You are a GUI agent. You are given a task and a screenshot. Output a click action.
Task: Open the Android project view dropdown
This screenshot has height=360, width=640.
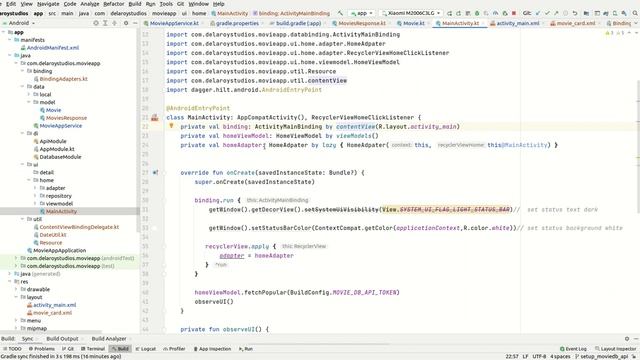coord(19,23)
